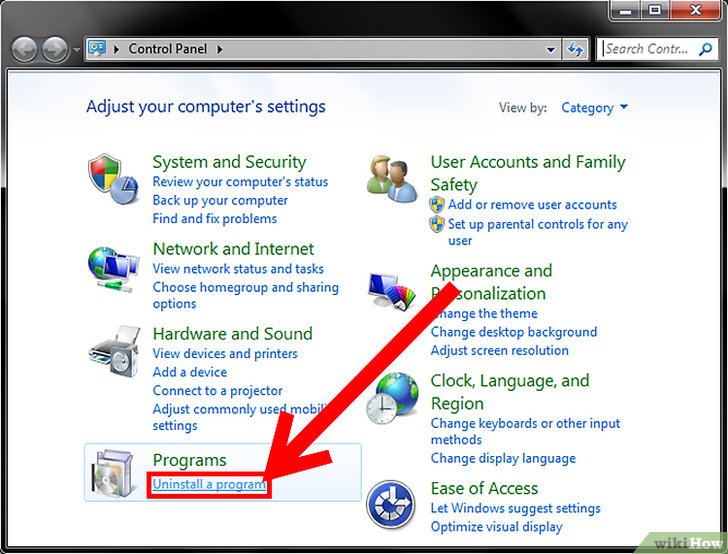Click Uninstall a program link
The width and height of the screenshot is (728, 554).
[209, 484]
